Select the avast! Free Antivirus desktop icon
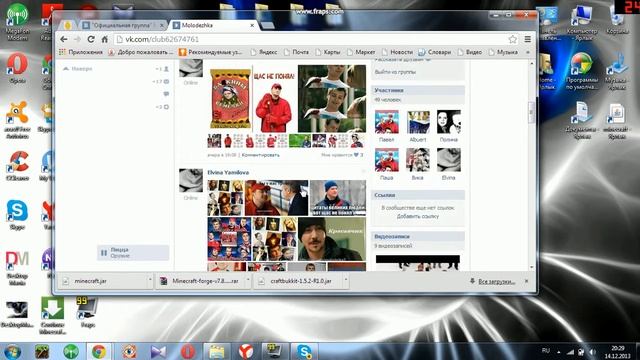This screenshot has width=640, height=360. coord(17,120)
